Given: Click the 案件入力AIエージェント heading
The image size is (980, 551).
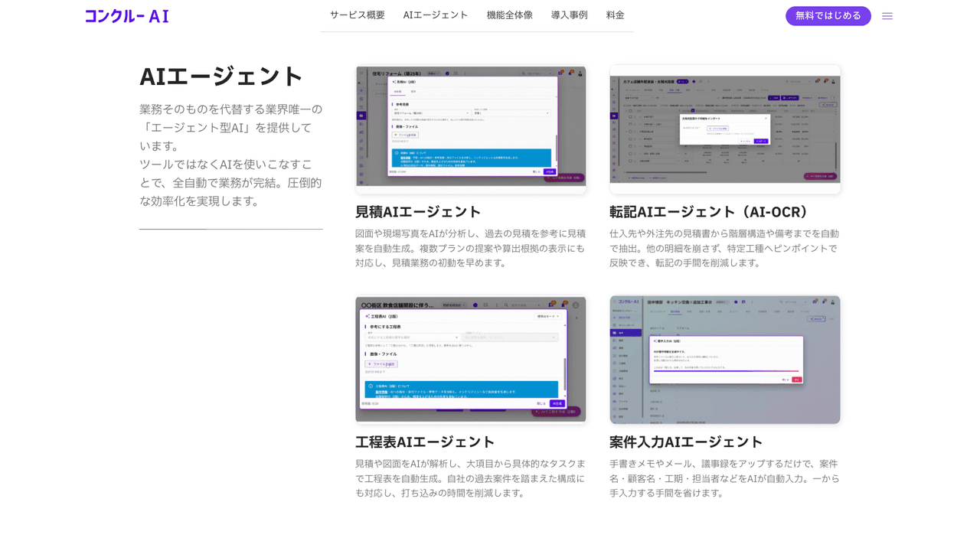Looking at the screenshot, I should [x=686, y=442].
